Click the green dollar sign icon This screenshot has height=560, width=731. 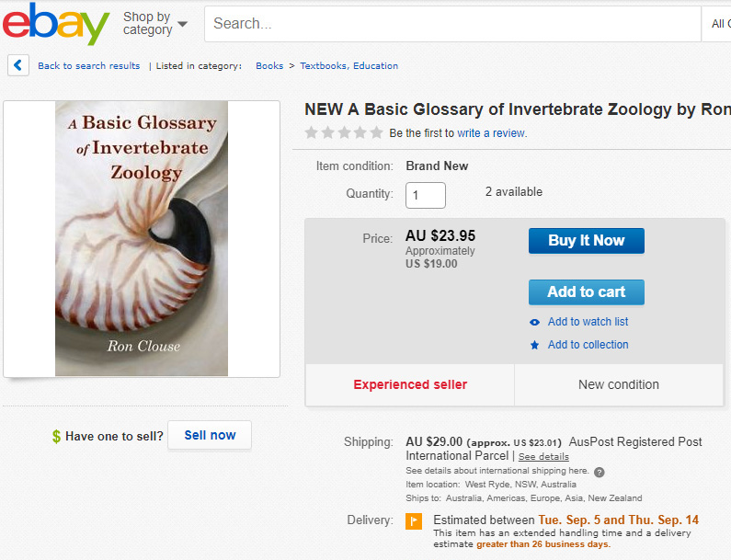click(57, 437)
